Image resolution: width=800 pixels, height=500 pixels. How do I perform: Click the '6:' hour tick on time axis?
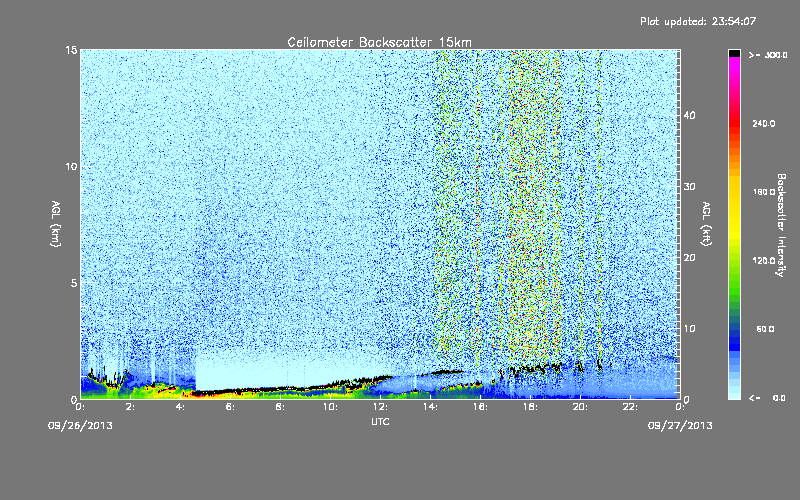(230, 407)
